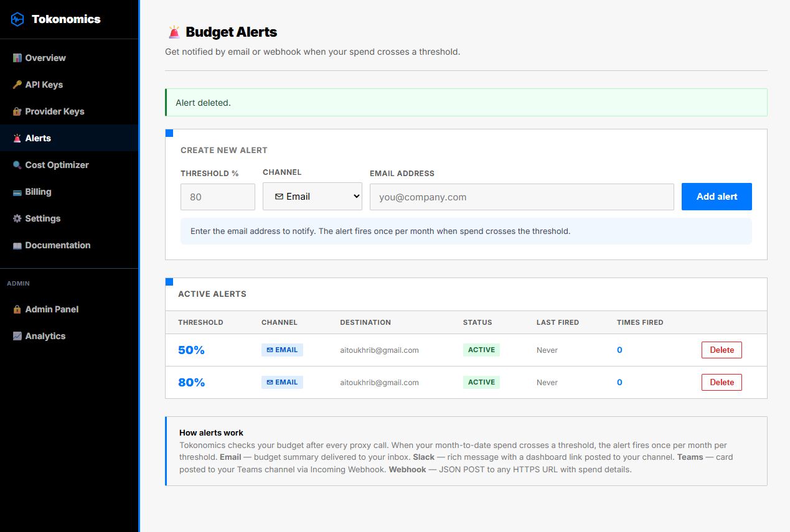Open Documentation link in sidebar
790x532 pixels.
(69, 245)
